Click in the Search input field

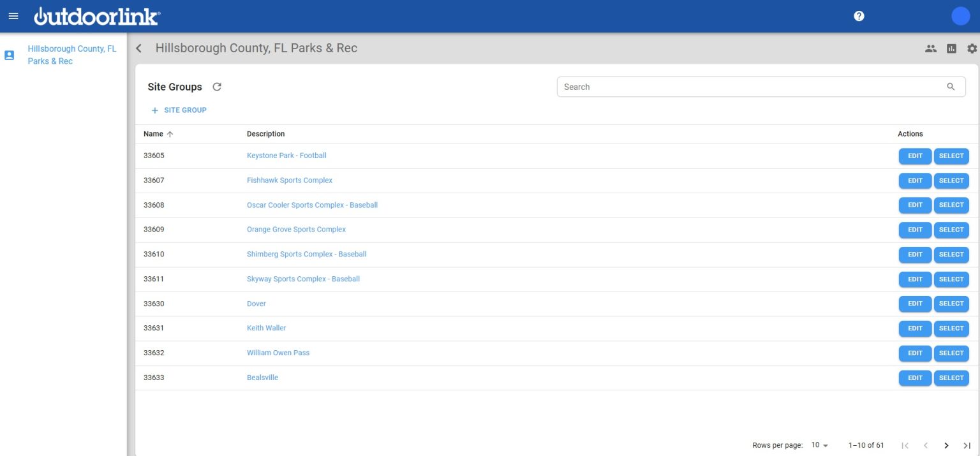746,87
